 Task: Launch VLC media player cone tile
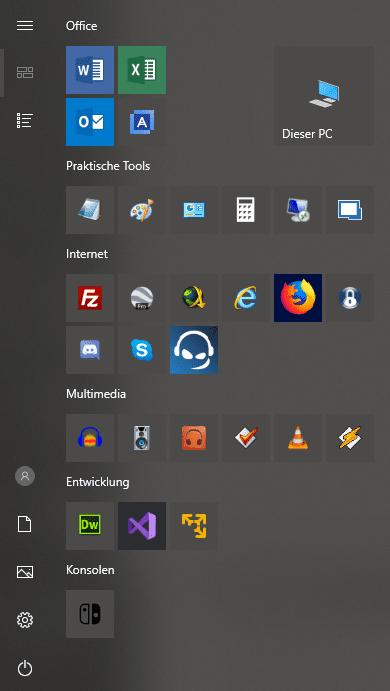pos(298,438)
